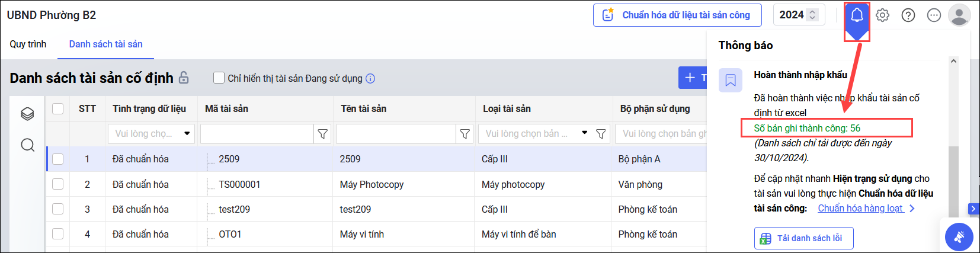Viewport: 980px width, 253px height.
Task: Open the user avatar profile
Action: click(959, 15)
